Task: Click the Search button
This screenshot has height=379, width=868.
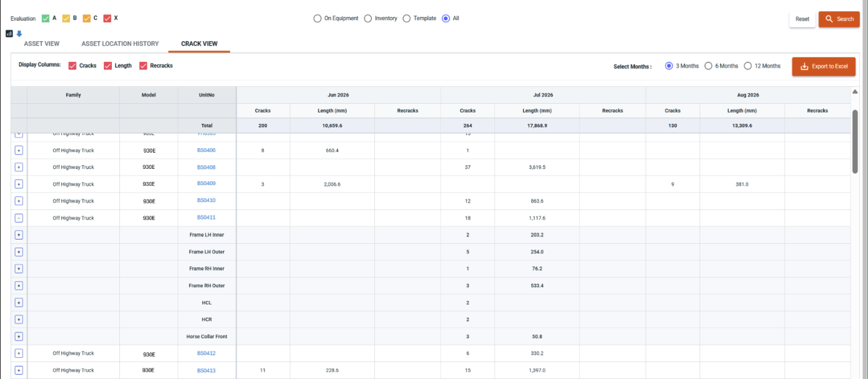Action: coord(839,19)
